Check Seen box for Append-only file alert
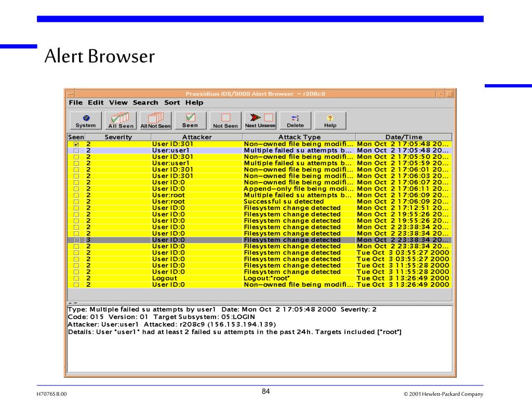The width and height of the screenshot is (532, 399). 76,189
